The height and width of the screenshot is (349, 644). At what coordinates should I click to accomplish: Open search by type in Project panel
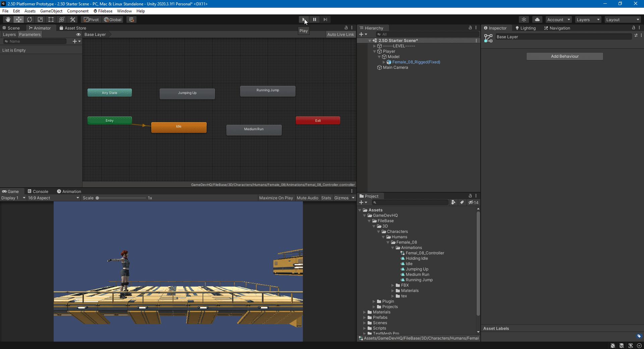point(453,202)
